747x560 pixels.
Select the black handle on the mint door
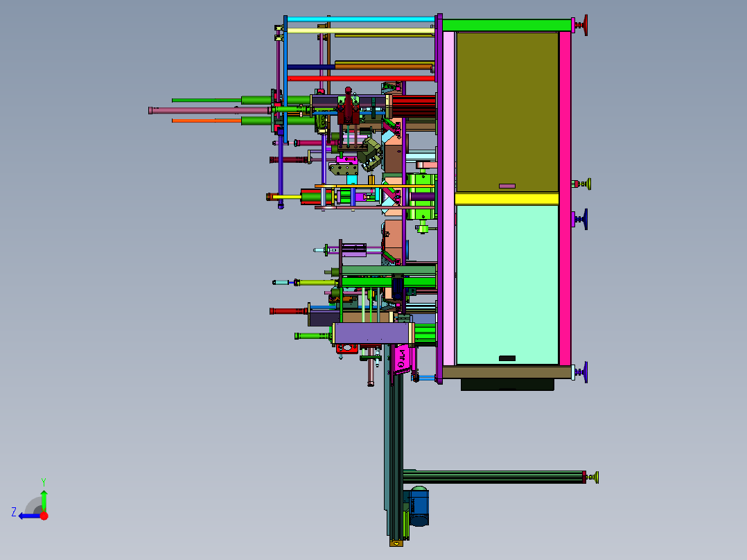[x=507, y=358]
